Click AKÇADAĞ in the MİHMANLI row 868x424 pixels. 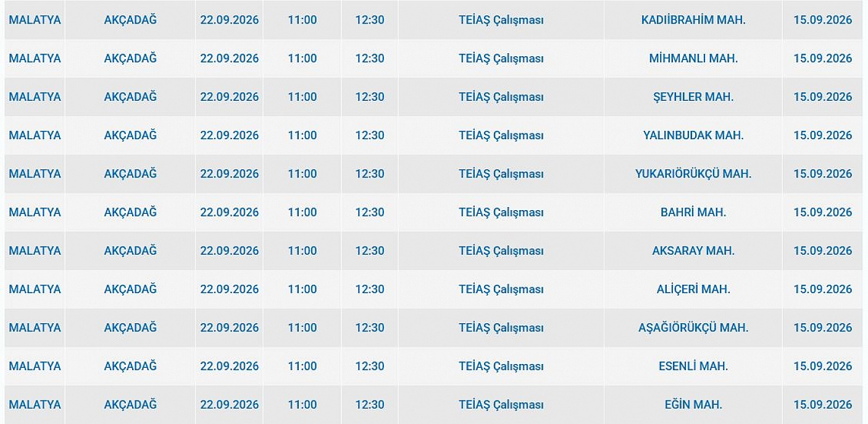(x=130, y=58)
